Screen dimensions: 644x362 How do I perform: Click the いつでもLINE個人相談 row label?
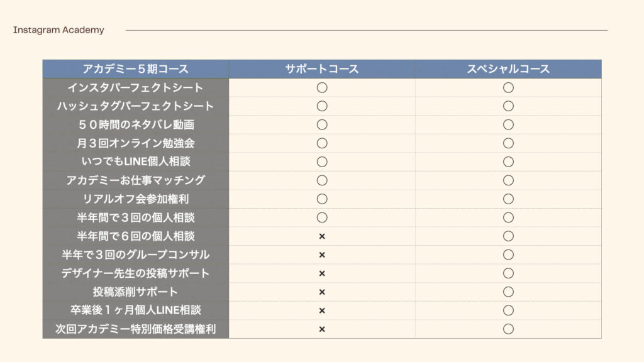(x=136, y=162)
